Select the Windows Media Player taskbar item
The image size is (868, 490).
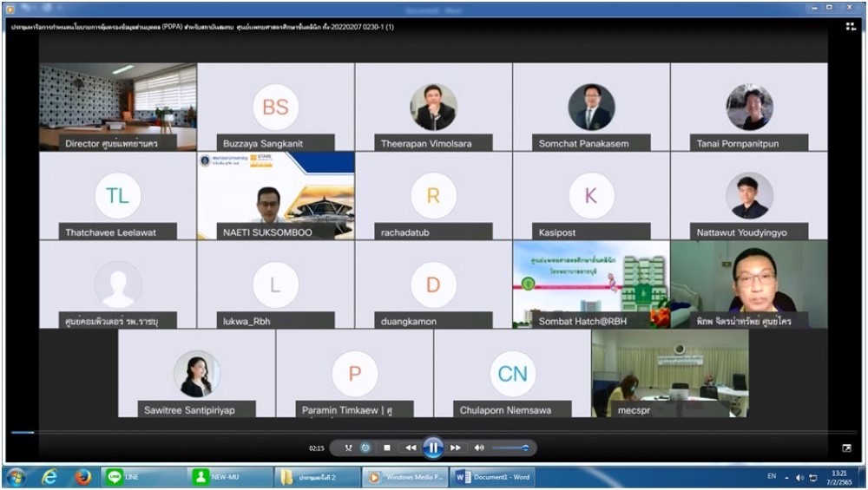(x=404, y=477)
